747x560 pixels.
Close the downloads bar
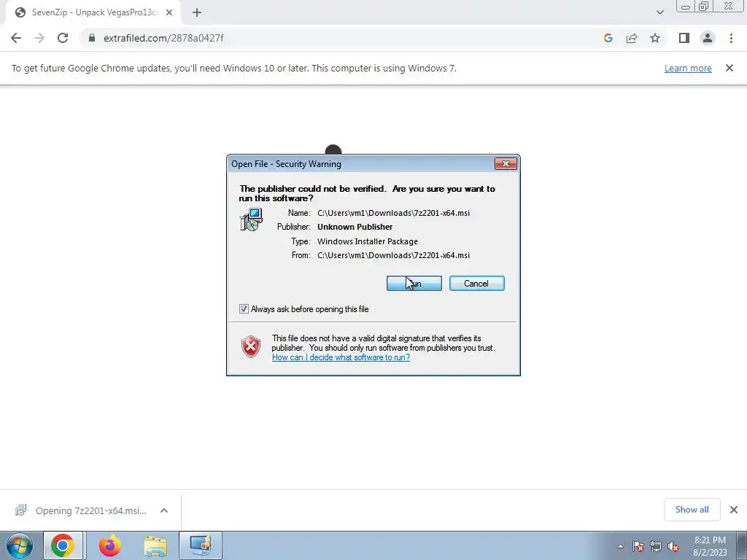click(x=734, y=510)
